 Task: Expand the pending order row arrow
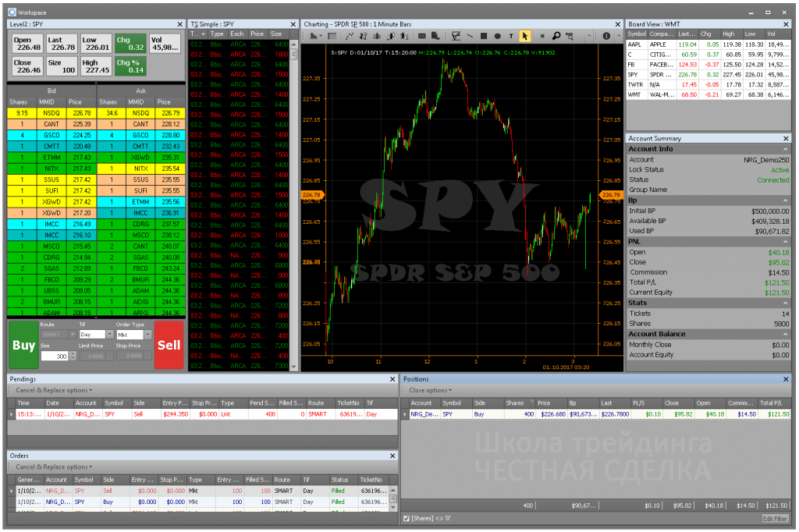tap(11, 414)
